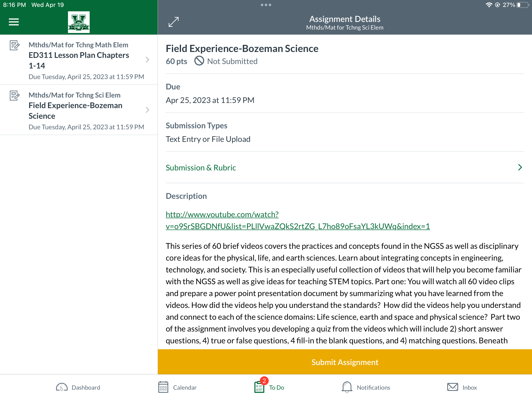The image size is (532, 399).
Task: Select ED311 Lesson Plan Chapters 1-14 item
Action: coord(79,60)
